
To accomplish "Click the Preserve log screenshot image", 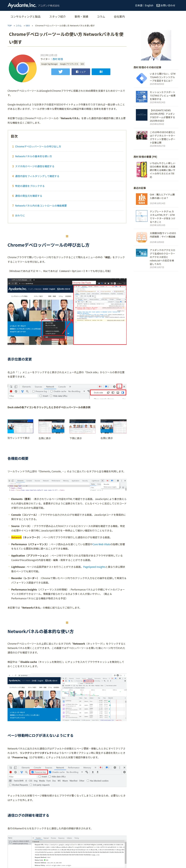I will [x=67, y=776].
